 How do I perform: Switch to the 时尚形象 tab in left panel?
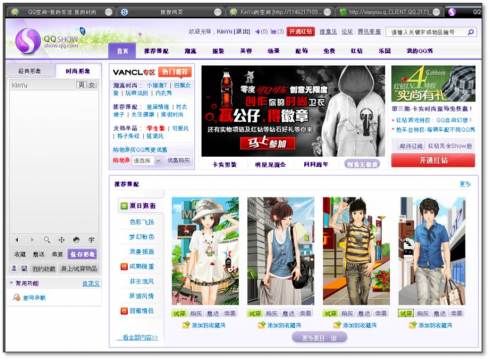[78, 71]
